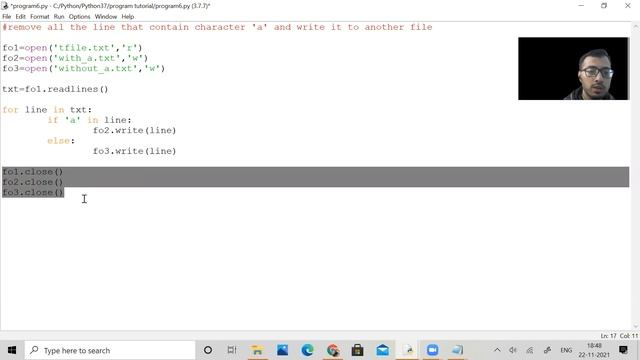640x360 pixels.
Task: Click the pen link tray icon
Action: (x=547, y=350)
